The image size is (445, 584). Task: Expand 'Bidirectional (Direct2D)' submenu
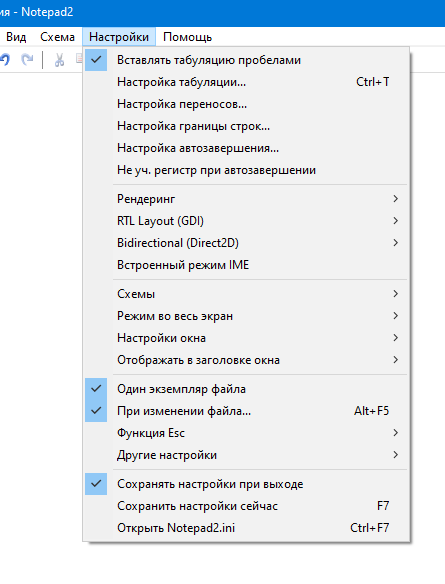click(247, 243)
